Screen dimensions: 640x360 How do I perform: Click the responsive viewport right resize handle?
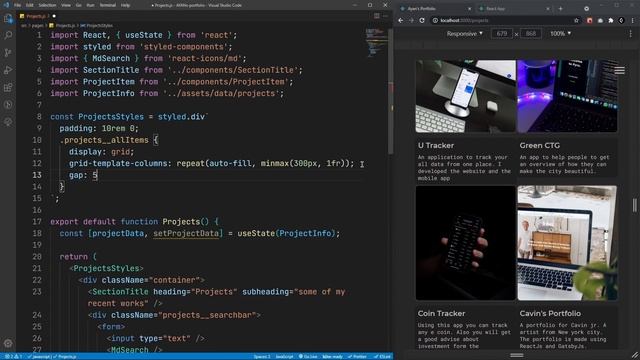(634, 205)
